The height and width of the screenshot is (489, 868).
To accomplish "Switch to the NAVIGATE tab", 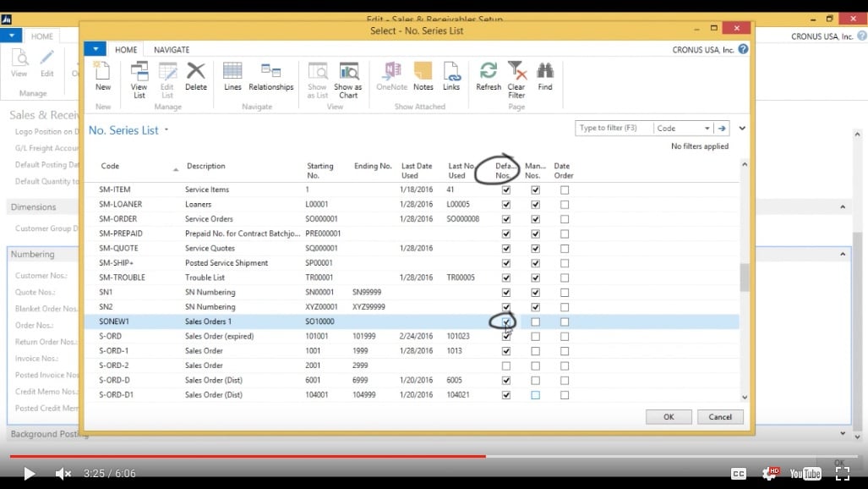I will [x=172, y=49].
